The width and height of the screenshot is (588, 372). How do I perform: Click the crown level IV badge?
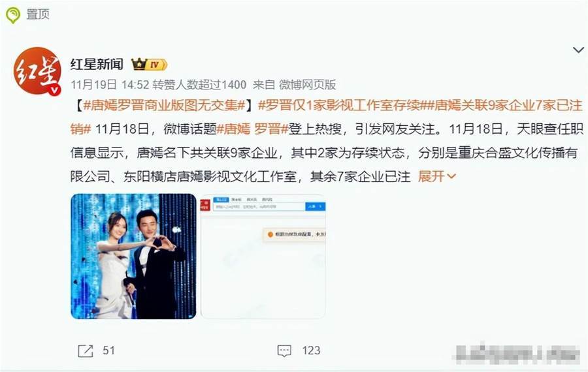point(149,65)
